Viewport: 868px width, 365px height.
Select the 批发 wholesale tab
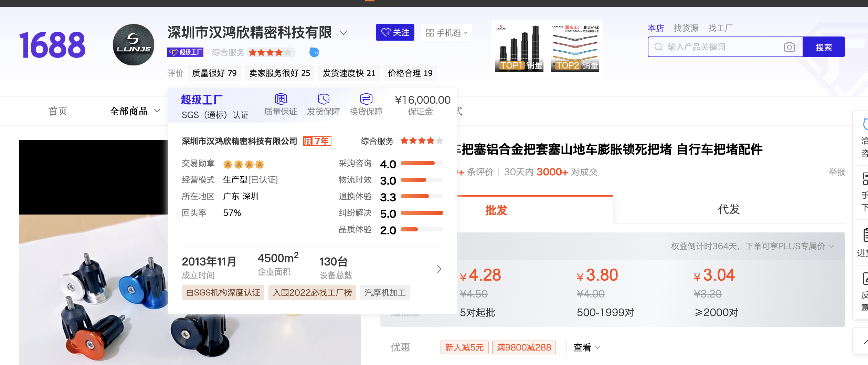pos(496,210)
